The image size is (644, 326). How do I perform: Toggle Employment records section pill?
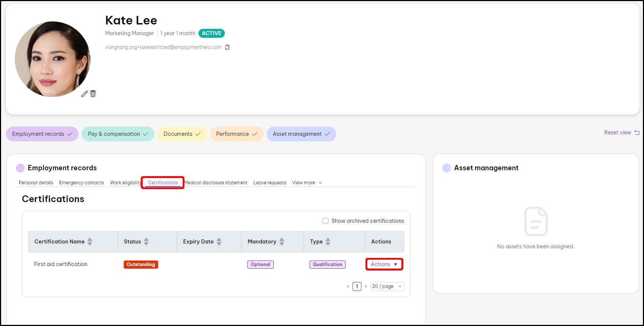point(42,134)
